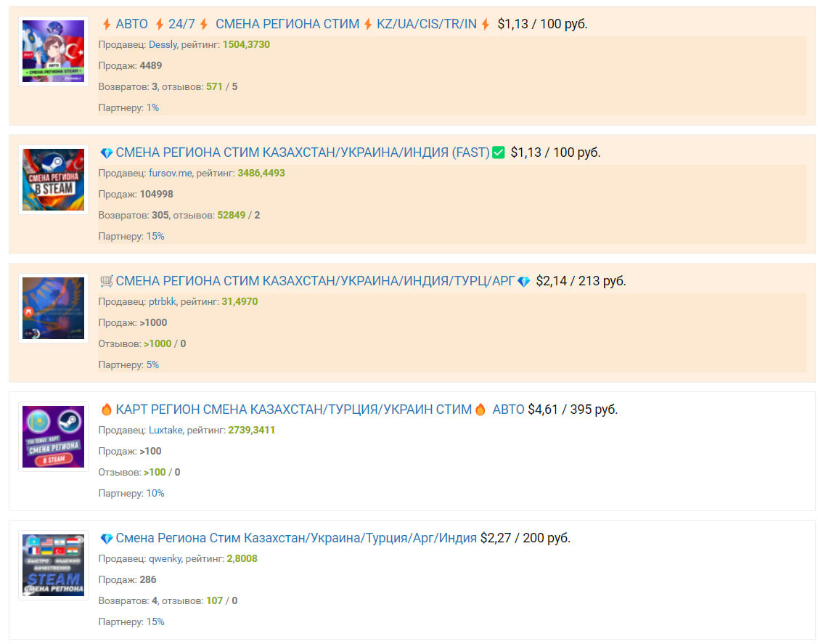Viewport: 818px width, 644px height.
Task: Click the diamond icon in the FAST listing
Action: coord(107,153)
